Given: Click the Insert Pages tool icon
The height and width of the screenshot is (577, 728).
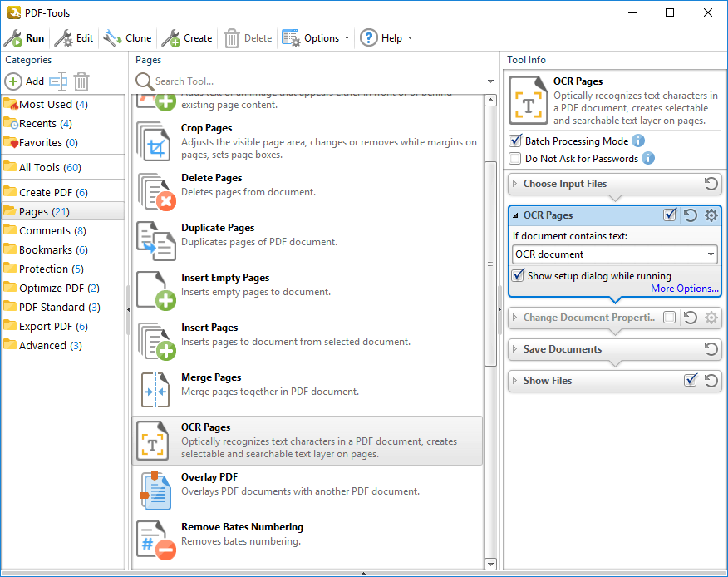Looking at the screenshot, I should coord(155,341).
